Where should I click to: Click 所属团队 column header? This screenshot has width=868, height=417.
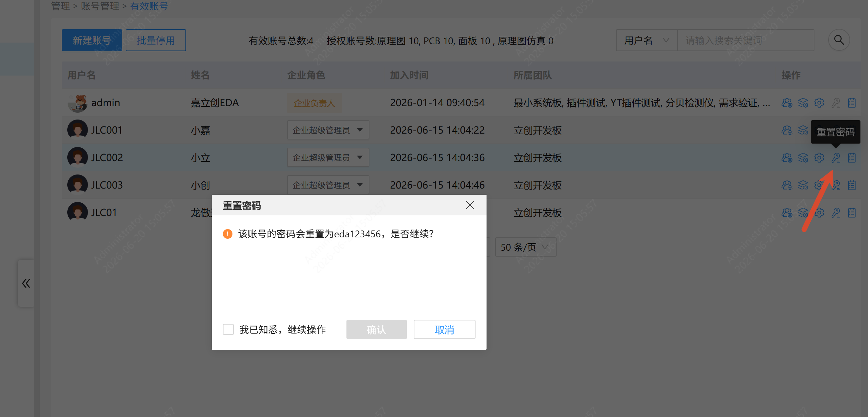coord(533,75)
